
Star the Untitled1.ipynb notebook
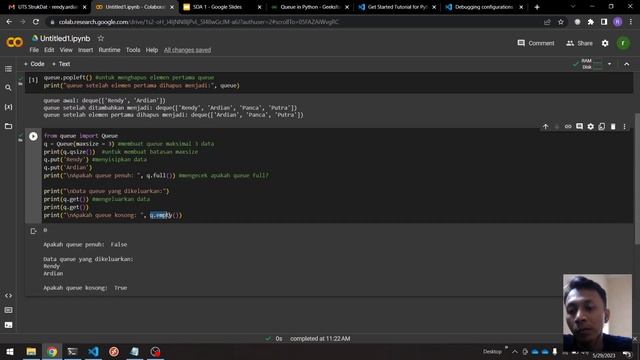tap(100, 38)
